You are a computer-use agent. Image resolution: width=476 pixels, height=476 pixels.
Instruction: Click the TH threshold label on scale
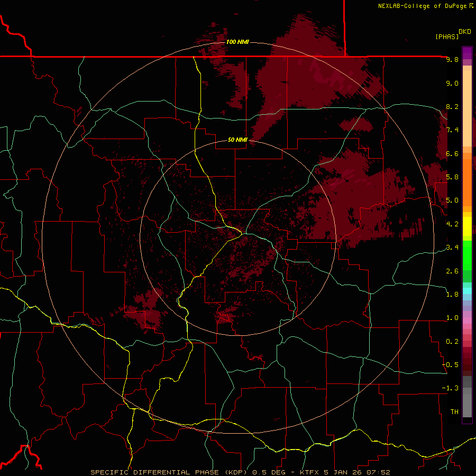454,411
